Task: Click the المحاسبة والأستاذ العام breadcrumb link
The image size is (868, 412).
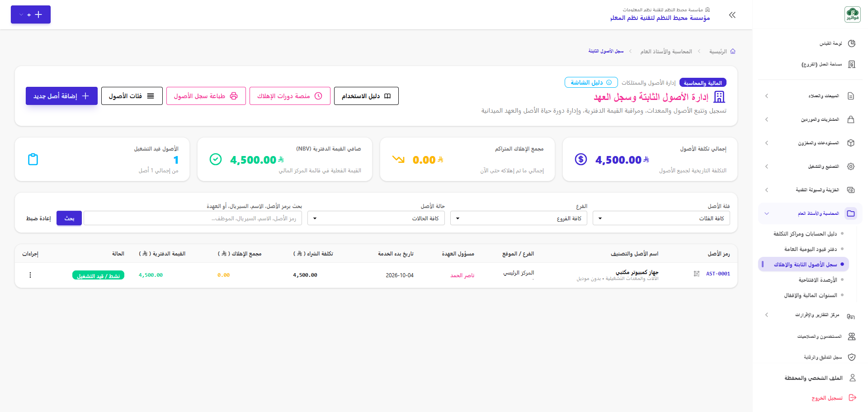Action: pyautogui.click(x=666, y=52)
